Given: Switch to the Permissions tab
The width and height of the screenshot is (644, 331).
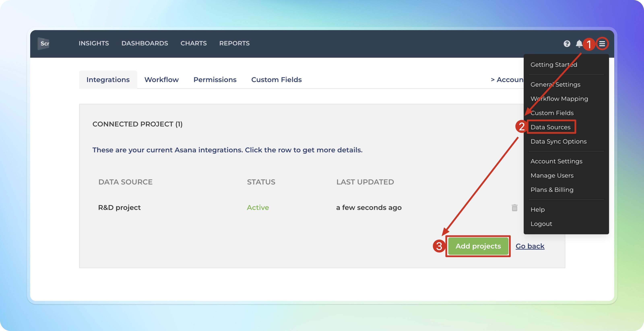Looking at the screenshot, I should pyautogui.click(x=215, y=80).
